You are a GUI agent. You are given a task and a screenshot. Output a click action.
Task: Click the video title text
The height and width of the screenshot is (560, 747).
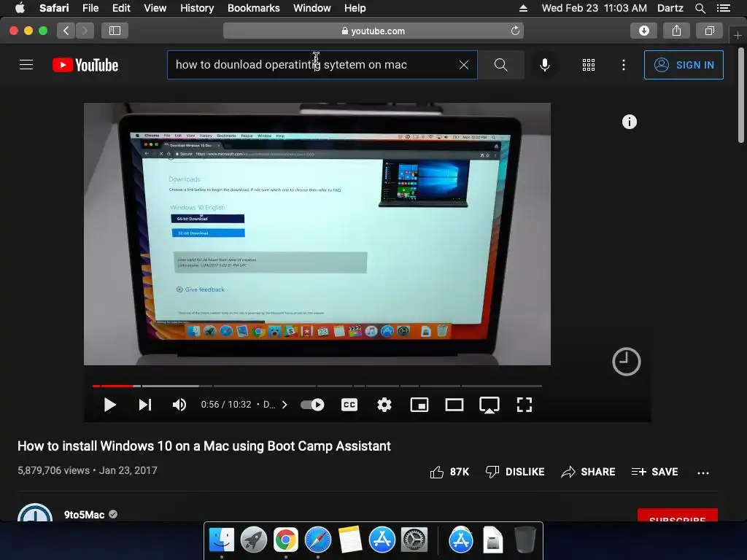pyautogui.click(x=204, y=446)
